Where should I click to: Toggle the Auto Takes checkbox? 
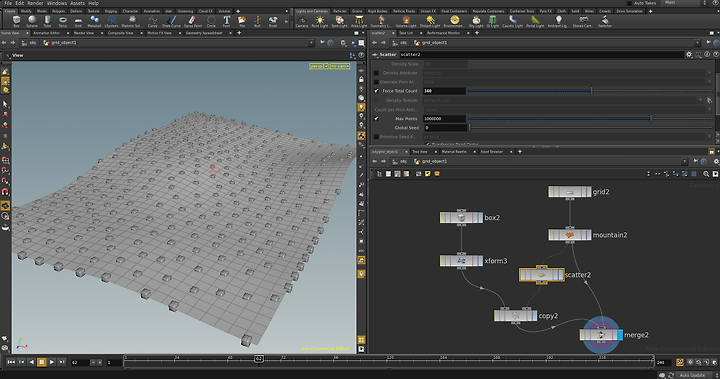pyautogui.click(x=630, y=3)
